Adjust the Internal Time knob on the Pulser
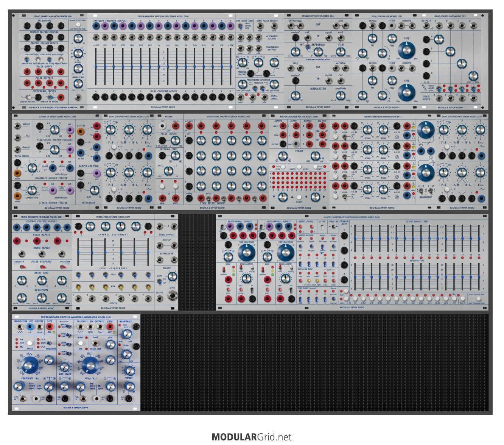 point(175,155)
